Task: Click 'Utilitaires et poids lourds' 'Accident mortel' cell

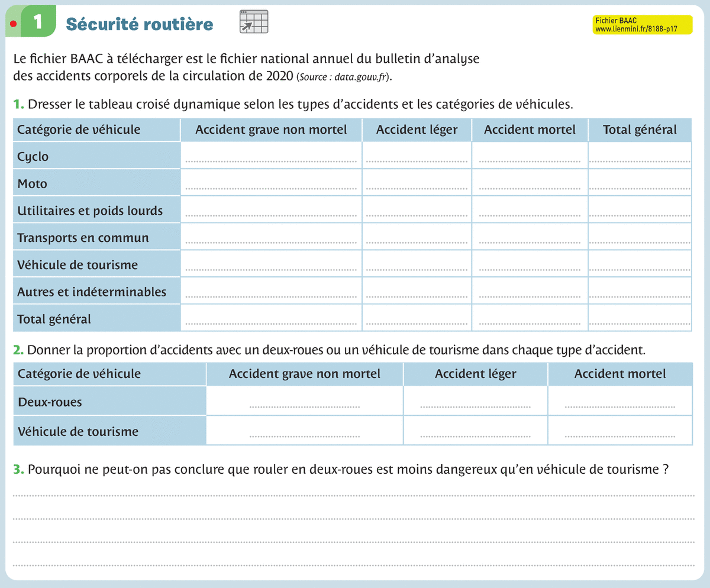Action: (530, 209)
